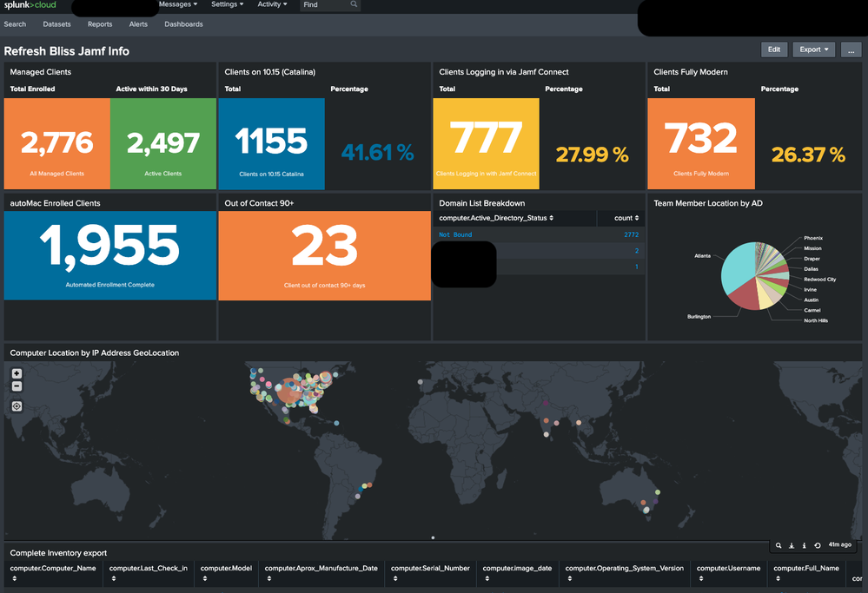868x593 pixels.
Task: Click the search magnifier in Find box
Action: click(x=354, y=4)
